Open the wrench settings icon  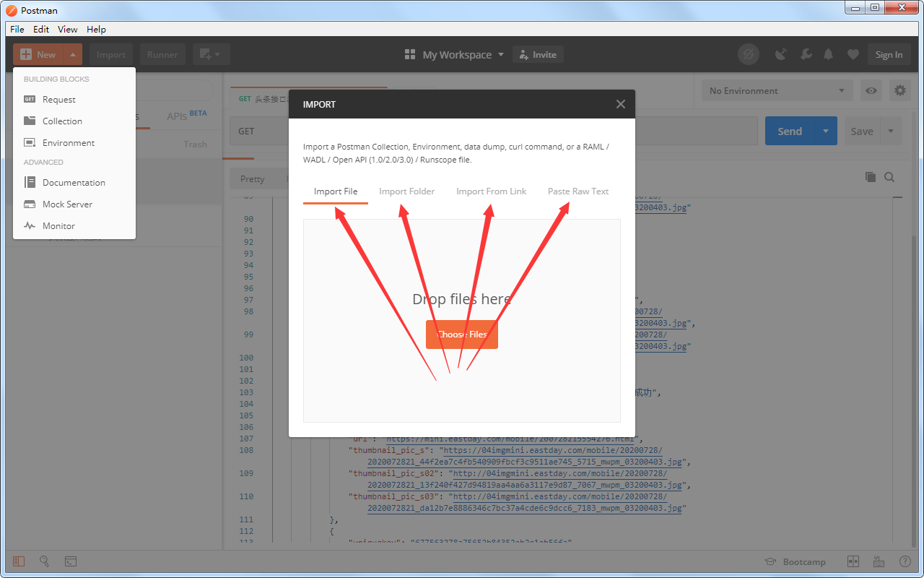tap(806, 54)
